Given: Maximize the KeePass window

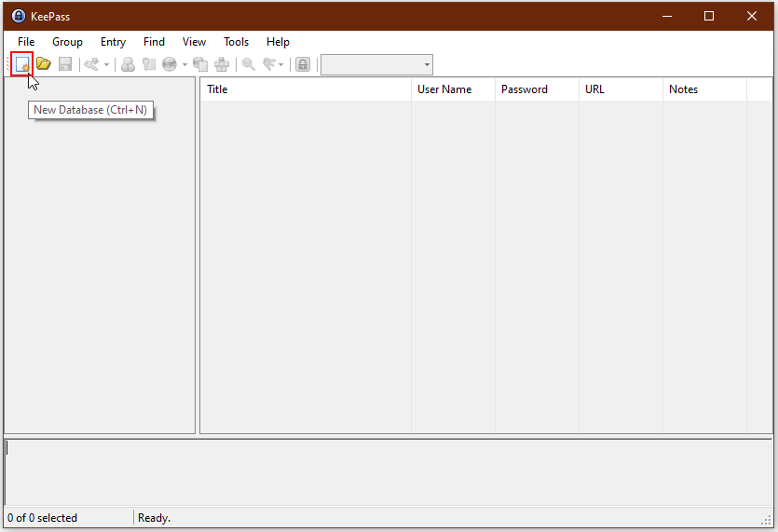Looking at the screenshot, I should 709,16.
